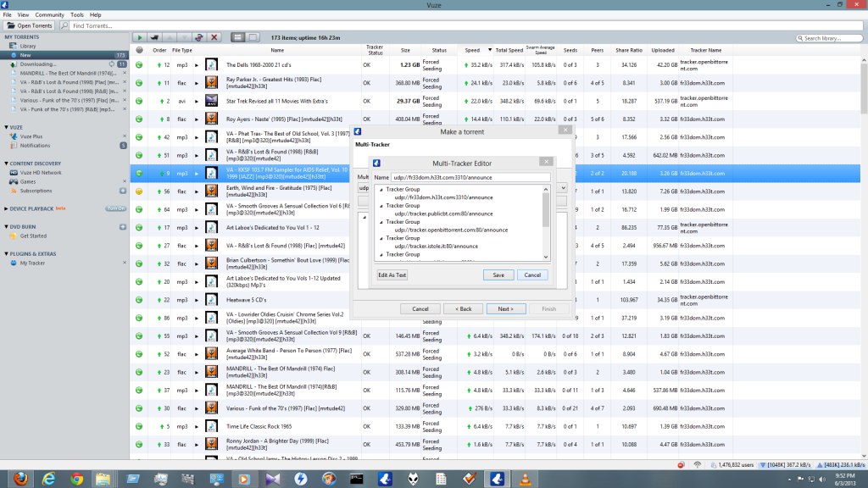868x488 pixels.
Task: Open Google Chrome from the taskbar
Action: click(x=77, y=479)
